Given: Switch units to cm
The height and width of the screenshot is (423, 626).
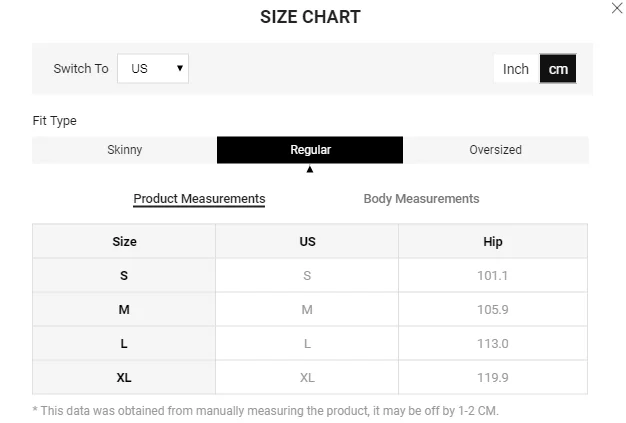Looking at the screenshot, I should pyautogui.click(x=558, y=69).
